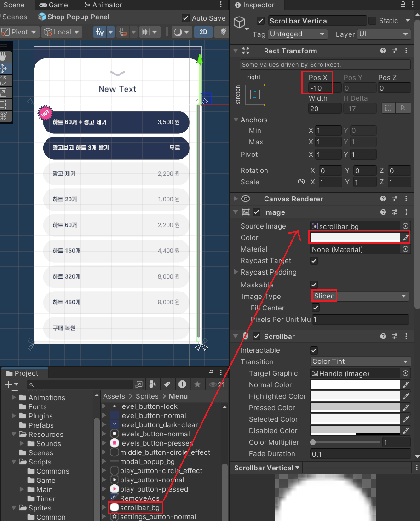The width and height of the screenshot is (420, 521).
Task: Select the Rect tool
Action: 4,104
